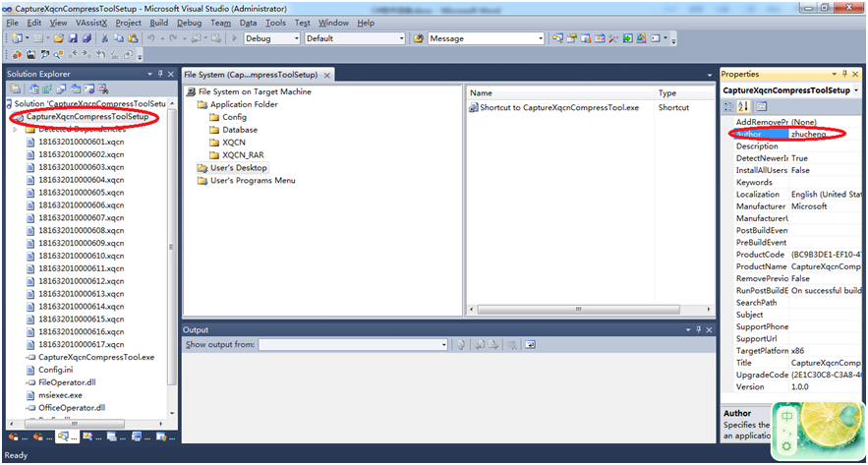This screenshot has width=868, height=465.
Task: Select 18163201000610.xqcn file
Action: [81, 256]
